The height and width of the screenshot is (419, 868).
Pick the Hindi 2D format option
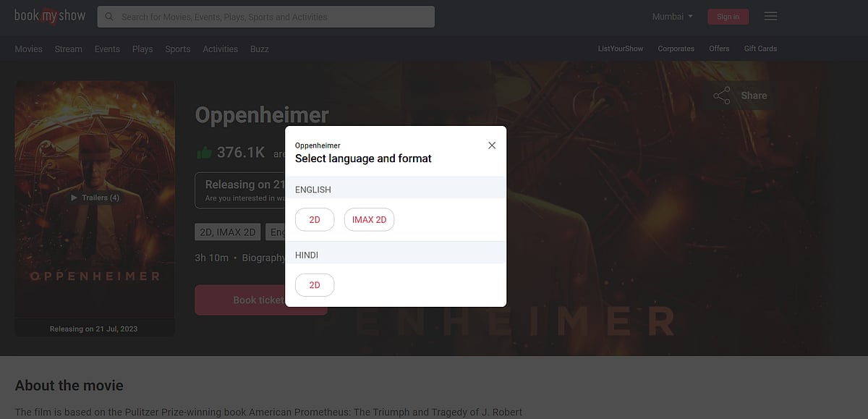coord(315,285)
